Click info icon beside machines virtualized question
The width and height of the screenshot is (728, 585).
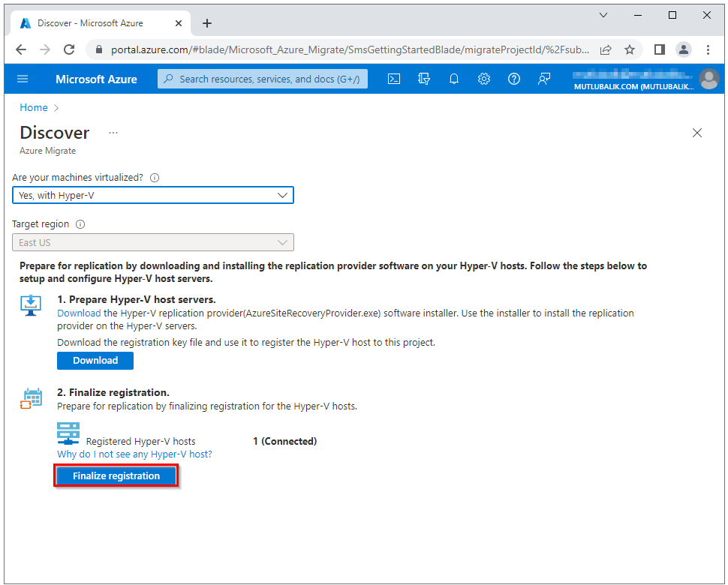(155, 178)
